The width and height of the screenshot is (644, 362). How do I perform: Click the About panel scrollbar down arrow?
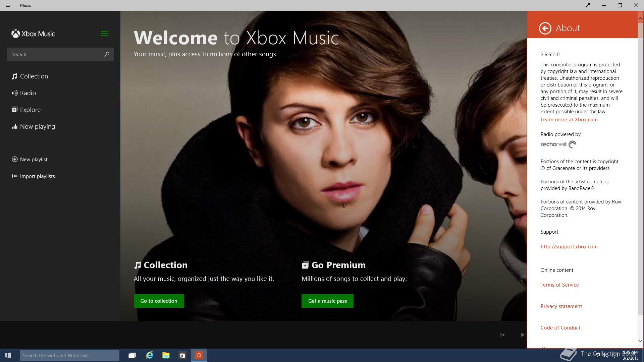click(640, 341)
